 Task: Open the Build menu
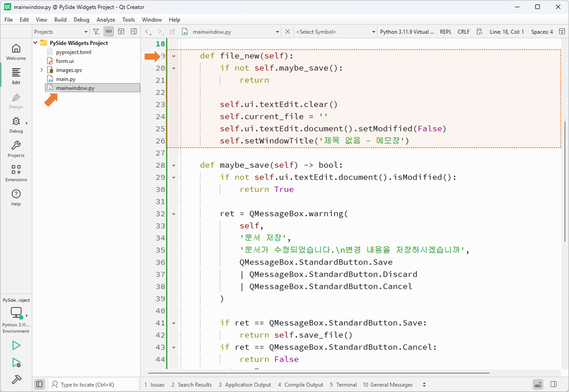(x=60, y=20)
